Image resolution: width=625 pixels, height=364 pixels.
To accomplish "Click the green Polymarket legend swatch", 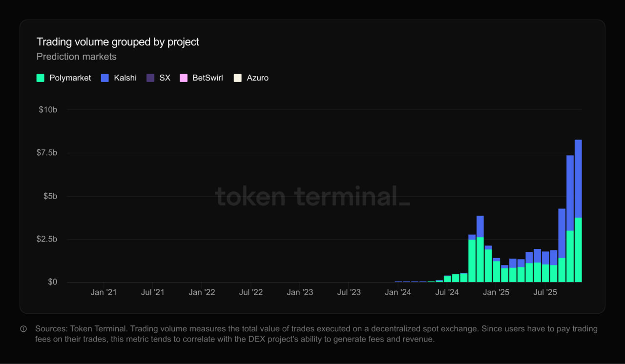I will tap(40, 78).
